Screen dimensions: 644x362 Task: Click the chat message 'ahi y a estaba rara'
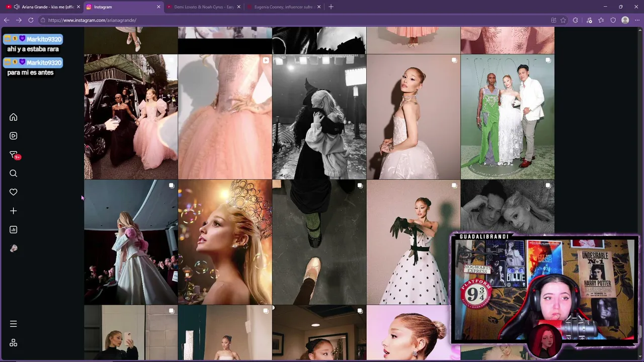(x=33, y=49)
